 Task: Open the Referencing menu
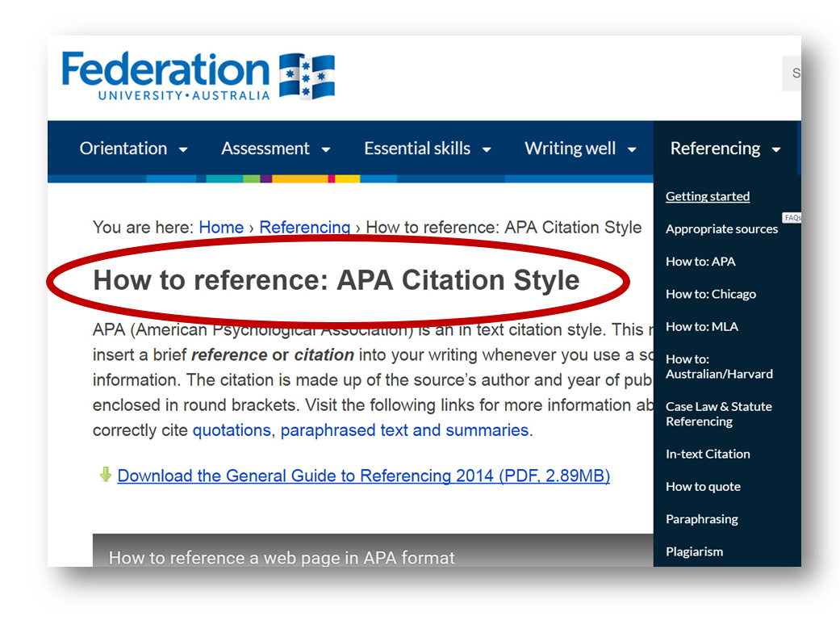click(x=715, y=149)
